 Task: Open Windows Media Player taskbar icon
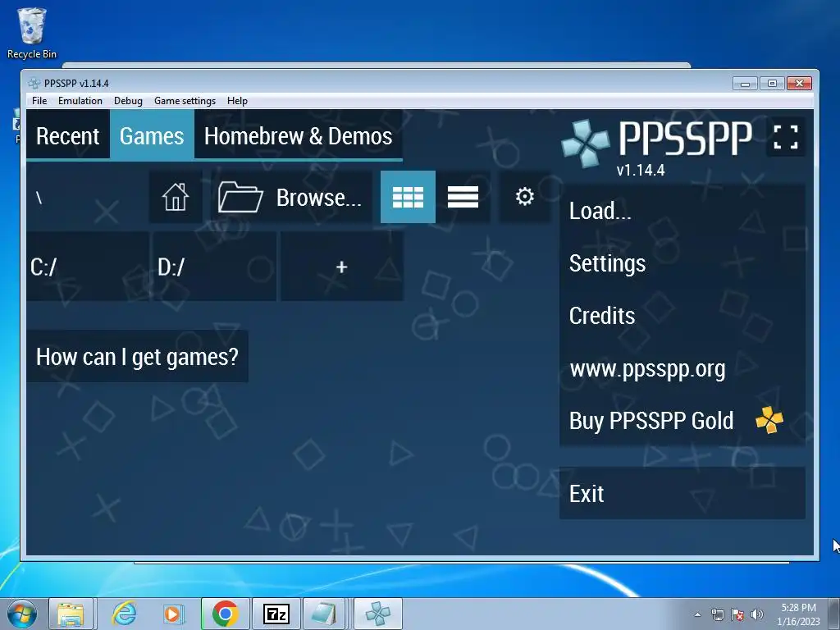(173, 614)
